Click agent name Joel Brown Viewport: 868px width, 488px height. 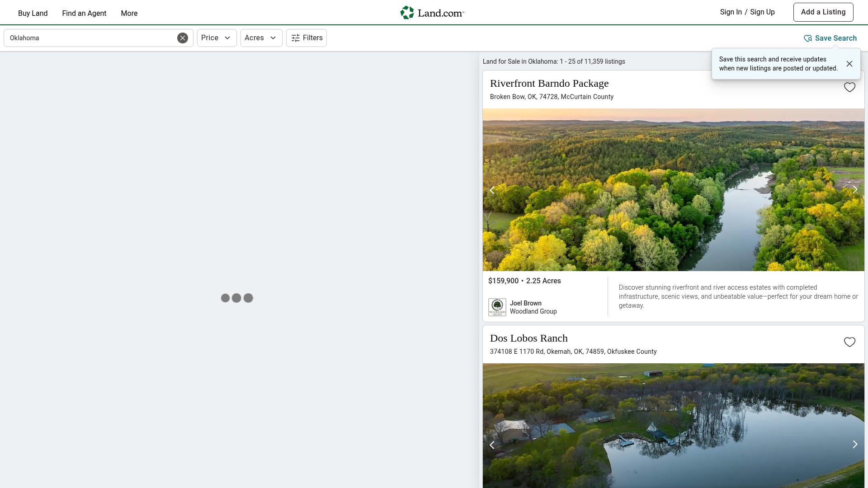pyautogui.click(x=526, y=303)
